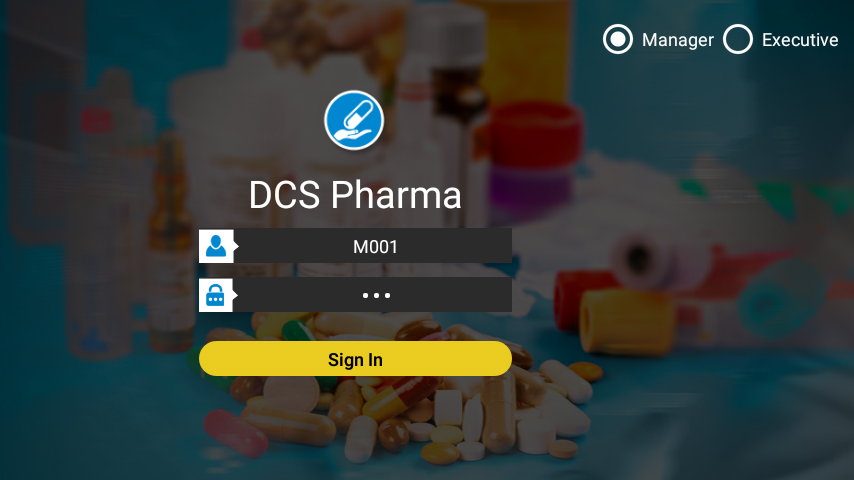
Task: Tap the white square holding the person icon
Action: pyautogui.click(x=216, y=246)
